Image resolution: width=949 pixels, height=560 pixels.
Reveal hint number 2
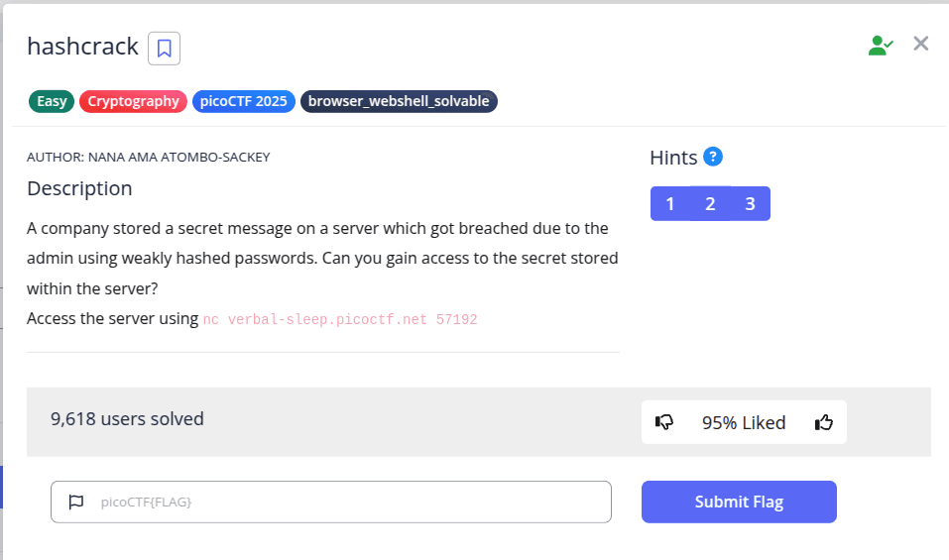click(x=710, y=204)
